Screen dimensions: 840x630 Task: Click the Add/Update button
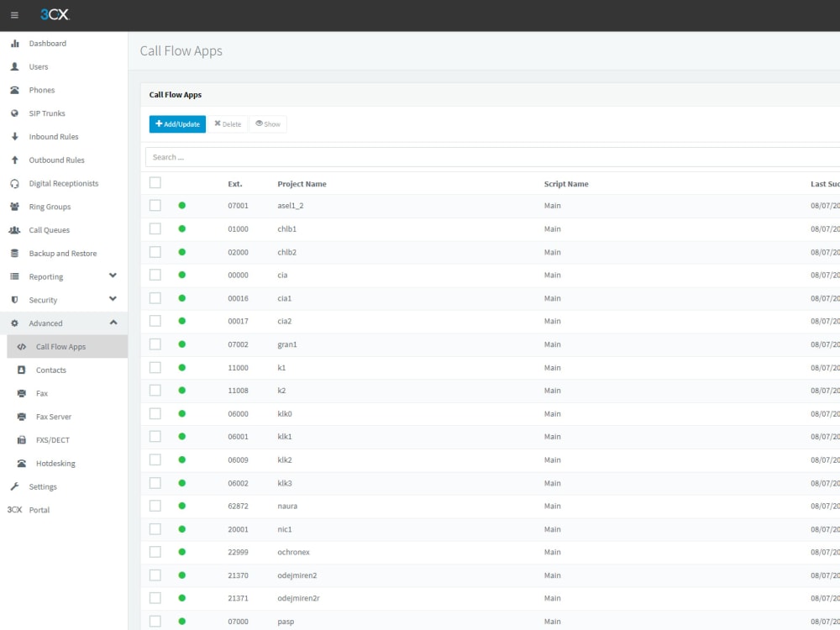click(176, 123)
